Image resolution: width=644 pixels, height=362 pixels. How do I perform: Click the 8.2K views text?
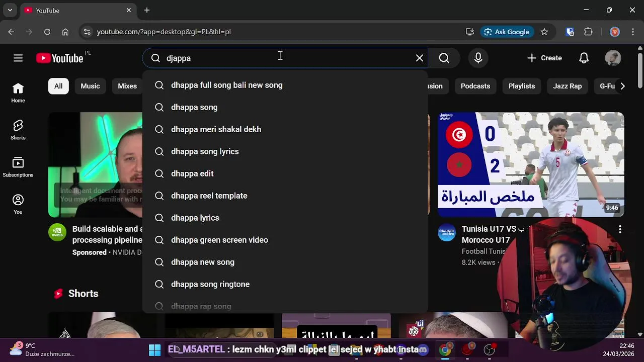pyautogui.click(x=478, y=262)
